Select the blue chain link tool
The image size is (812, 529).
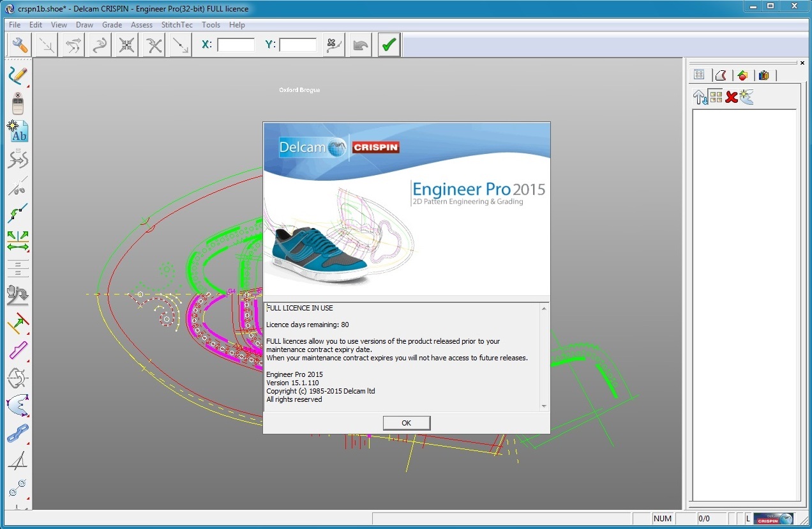pos(18,433)
